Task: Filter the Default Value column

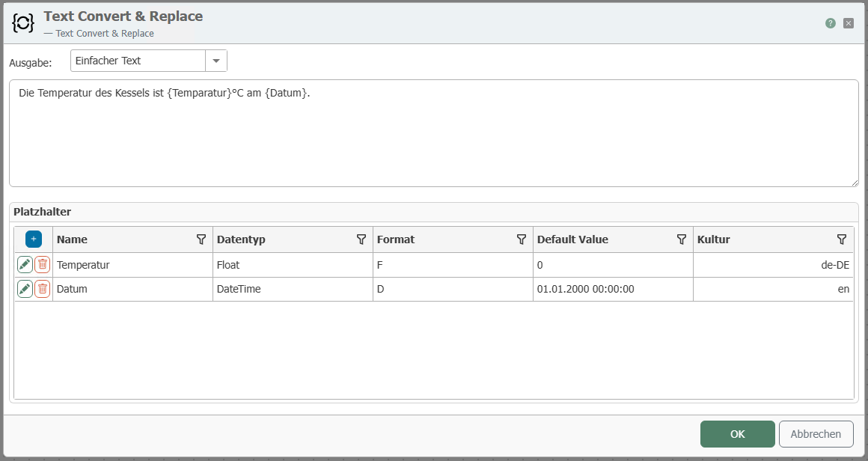Action: pyautogui.click(x=682, y=239)
